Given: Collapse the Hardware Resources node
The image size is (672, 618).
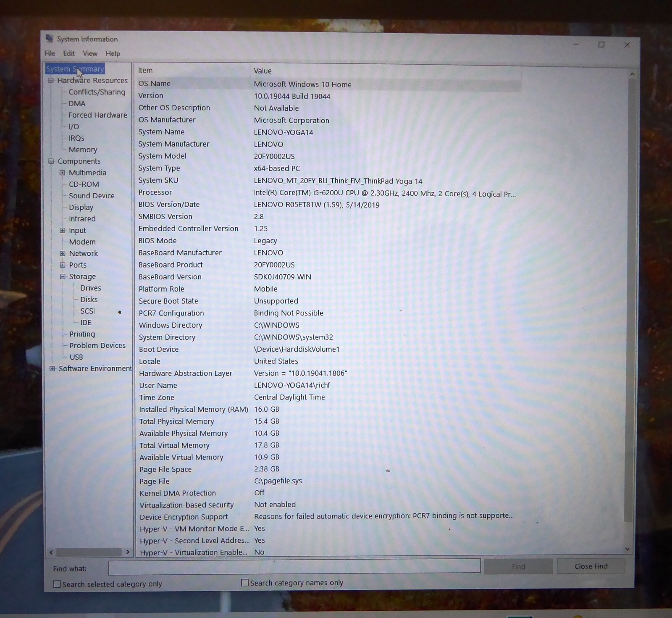Looking at the screenshot, I should coord(51,80).
